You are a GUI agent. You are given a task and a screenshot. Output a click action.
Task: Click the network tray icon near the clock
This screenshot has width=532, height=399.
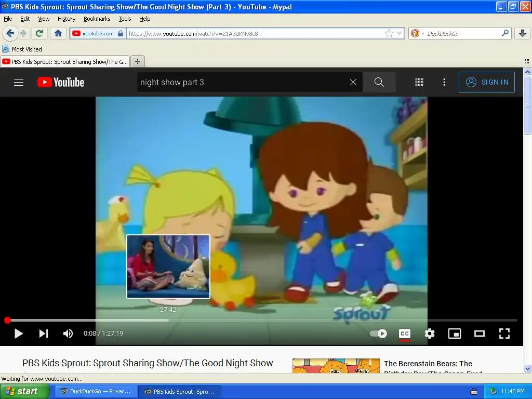click(493, 391)
